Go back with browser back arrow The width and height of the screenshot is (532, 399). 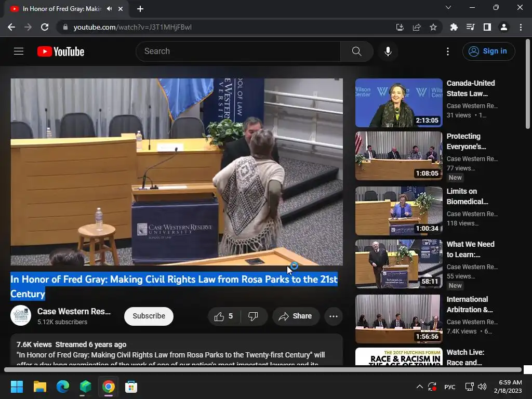11,27
